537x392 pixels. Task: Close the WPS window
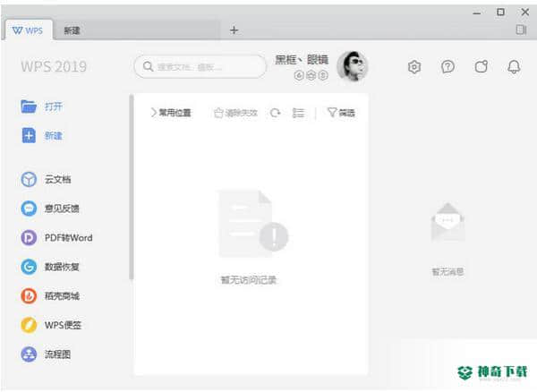click(525, 13)
